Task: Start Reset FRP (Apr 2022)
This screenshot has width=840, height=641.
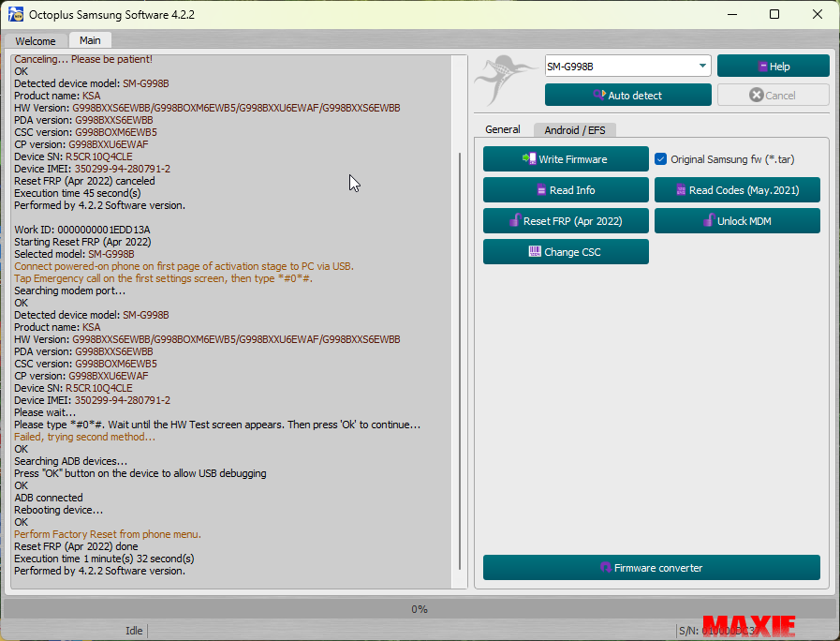Action: click(x=566, y=221)
